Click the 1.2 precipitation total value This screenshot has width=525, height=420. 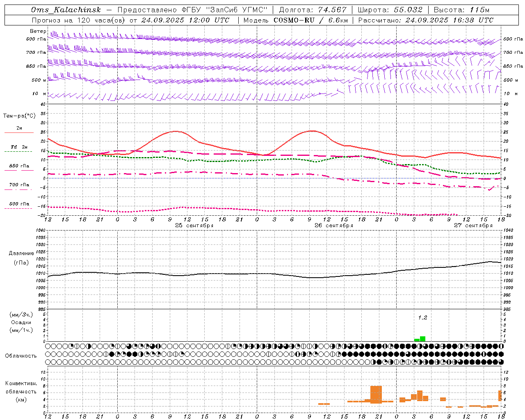(422, 318)
